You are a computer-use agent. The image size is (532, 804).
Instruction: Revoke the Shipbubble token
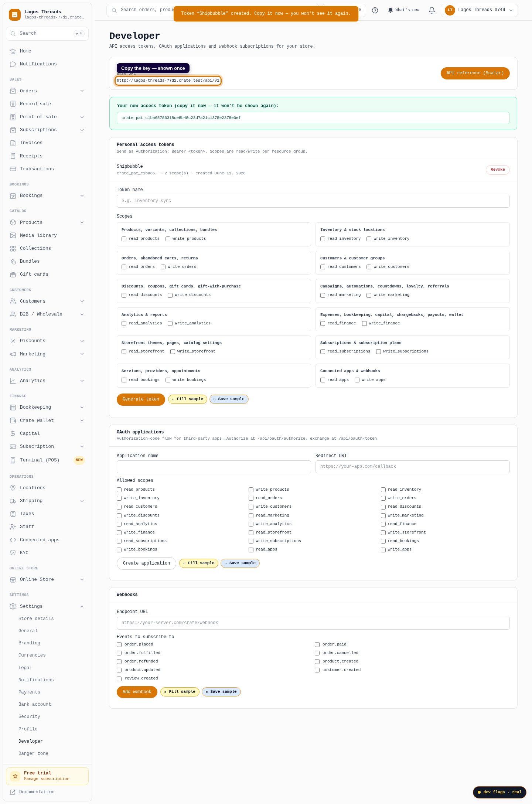(498, 170)
